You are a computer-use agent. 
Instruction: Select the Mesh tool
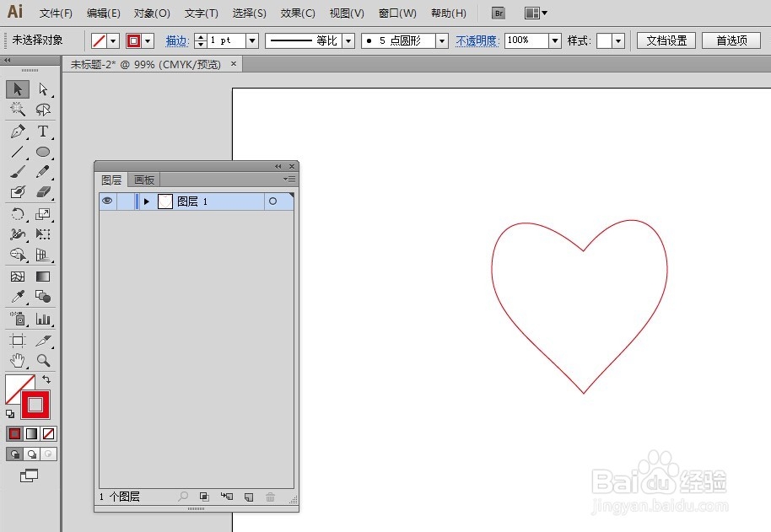(18, 277)
